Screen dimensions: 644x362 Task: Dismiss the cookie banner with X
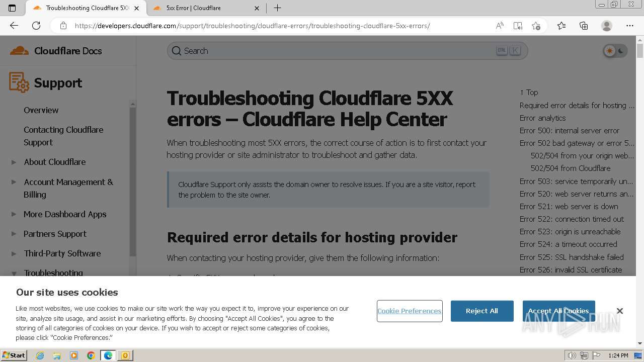coord(620,311)
